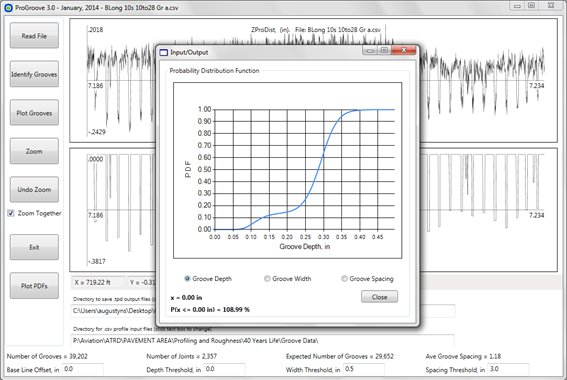Click the Close button in the dialog
This screenshot has height=380, width=567.
379,297
